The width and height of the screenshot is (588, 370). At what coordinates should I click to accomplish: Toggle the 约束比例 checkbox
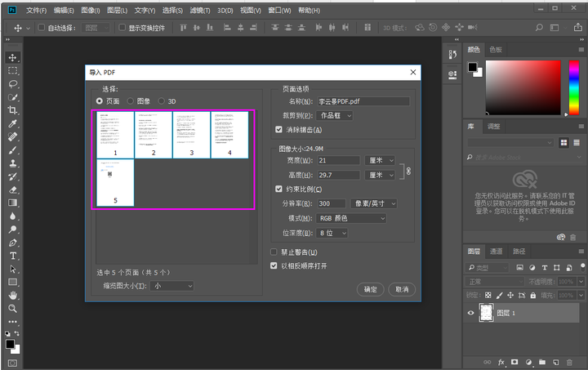pyautogui.click(x=278, y=189)
